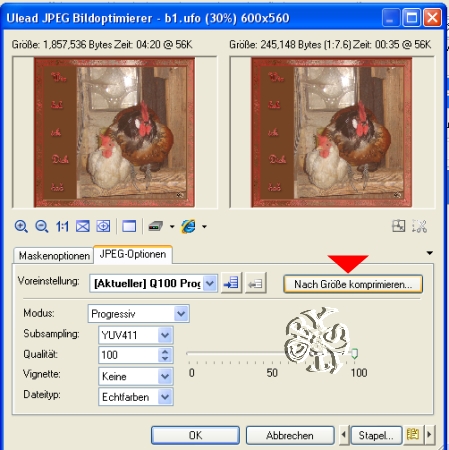This screenshot has width=449, height=450.
Task: Click the crop scissors icon
Action: [x=419, y=226]
